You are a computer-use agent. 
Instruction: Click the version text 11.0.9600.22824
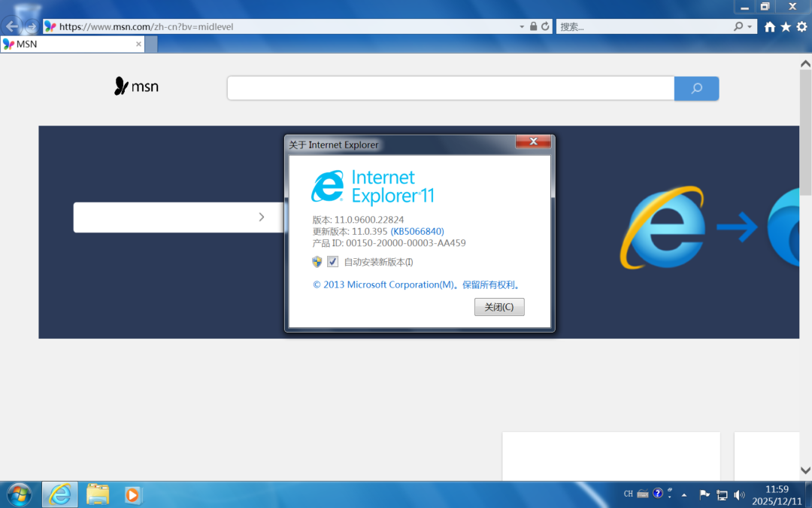368,220
